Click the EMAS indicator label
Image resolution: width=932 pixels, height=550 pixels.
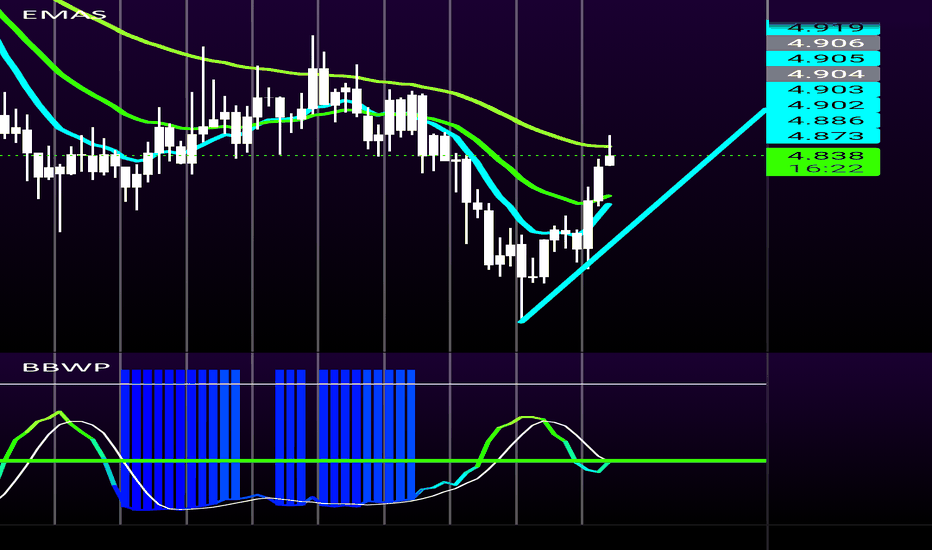(65, 14)
